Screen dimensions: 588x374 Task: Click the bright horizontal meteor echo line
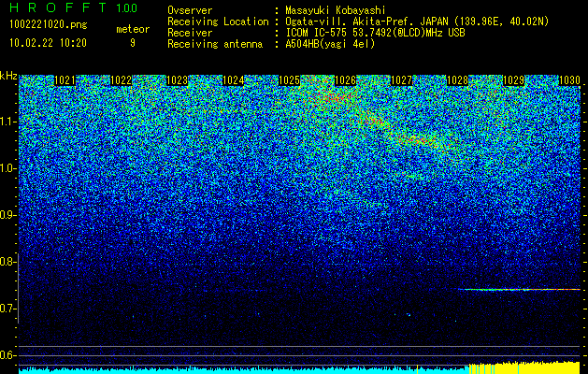tap(519, 289)
